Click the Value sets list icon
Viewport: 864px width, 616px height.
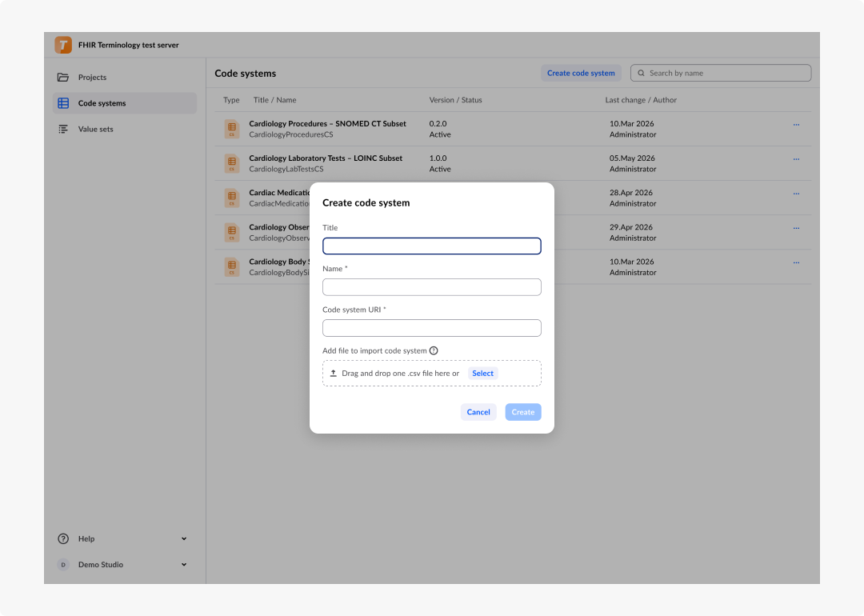[63, 129]
